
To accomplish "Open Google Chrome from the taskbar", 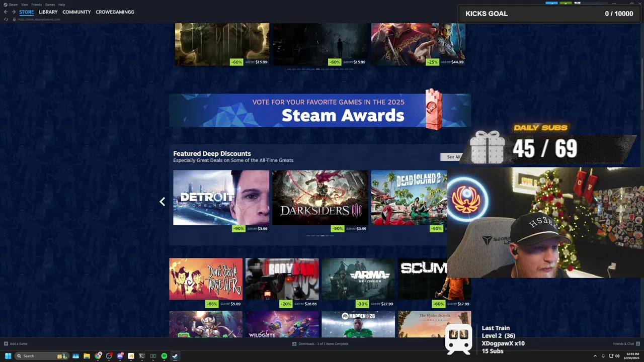I will point(98,356).
